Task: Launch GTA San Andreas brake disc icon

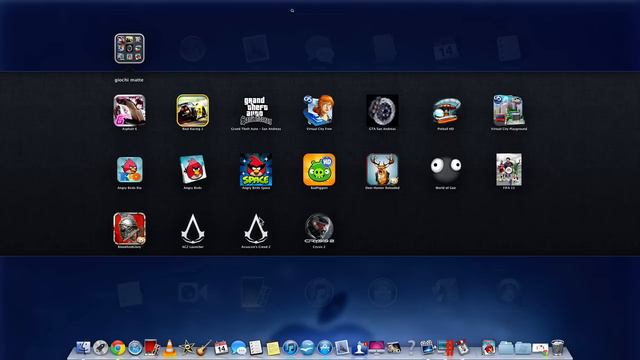Action: 382,111
